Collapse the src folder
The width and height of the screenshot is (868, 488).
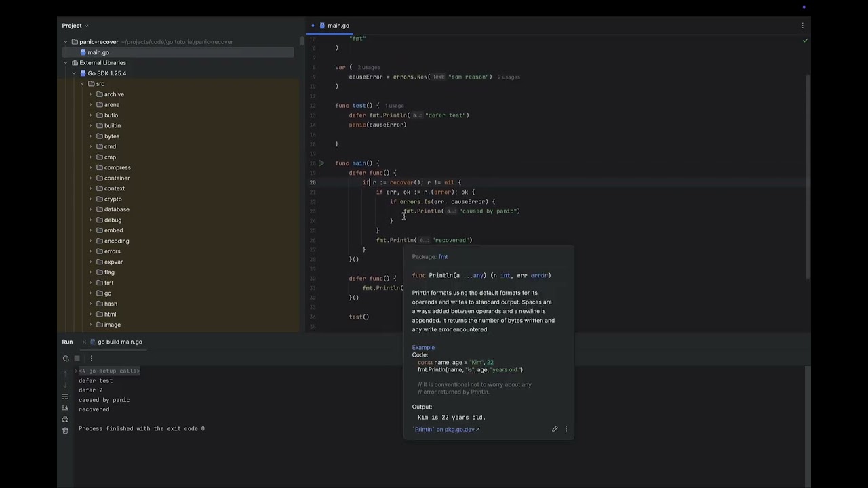82,84
